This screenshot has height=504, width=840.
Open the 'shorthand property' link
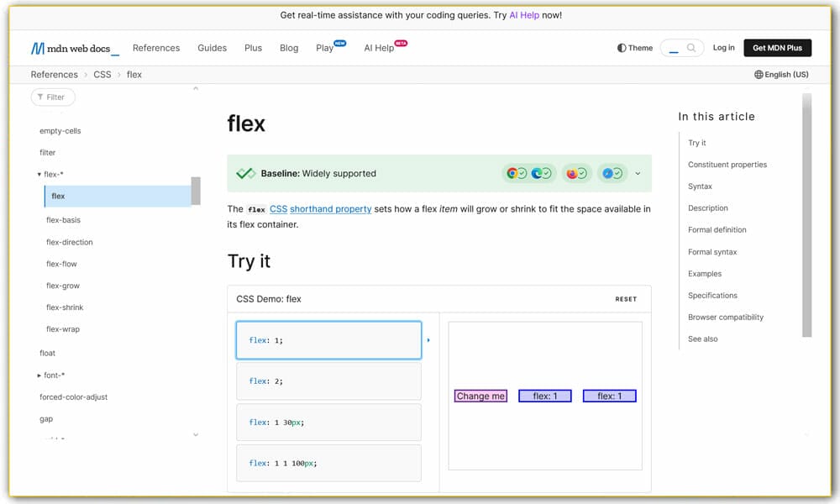pos(330,209)
